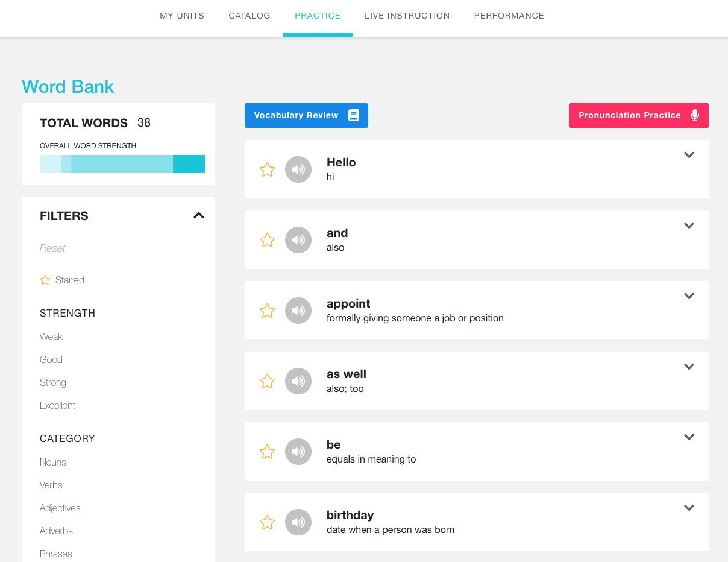The width and height of the screenshot is (728, 562).
Task: Play audio for the word be
Action: pos(298,452)
